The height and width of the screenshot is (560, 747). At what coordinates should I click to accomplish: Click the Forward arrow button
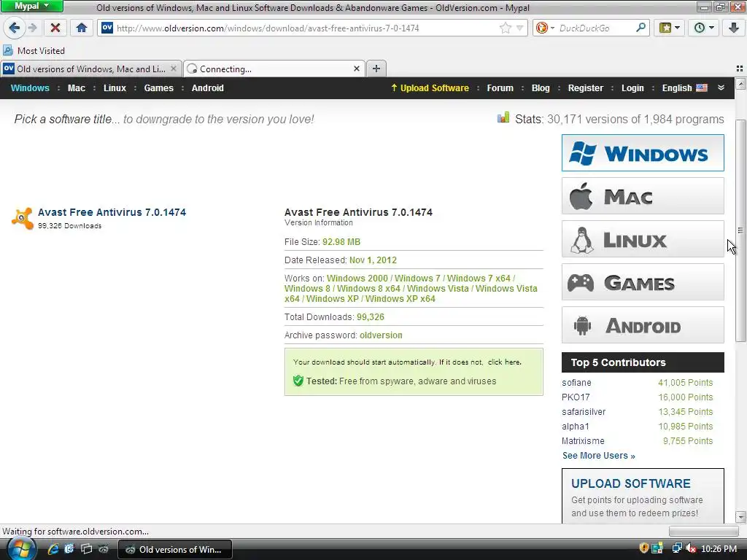[32, 28]
